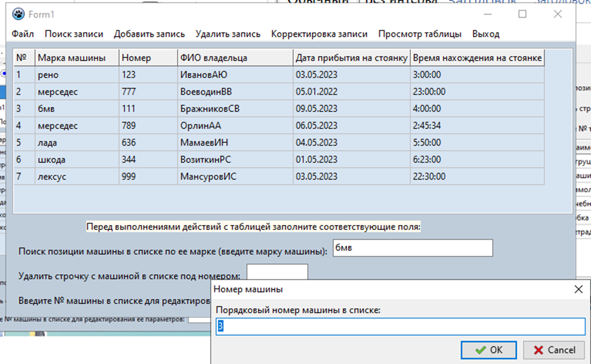Click the green checkmark OK button
591x364 pixels.
click(x=489, y=350)
